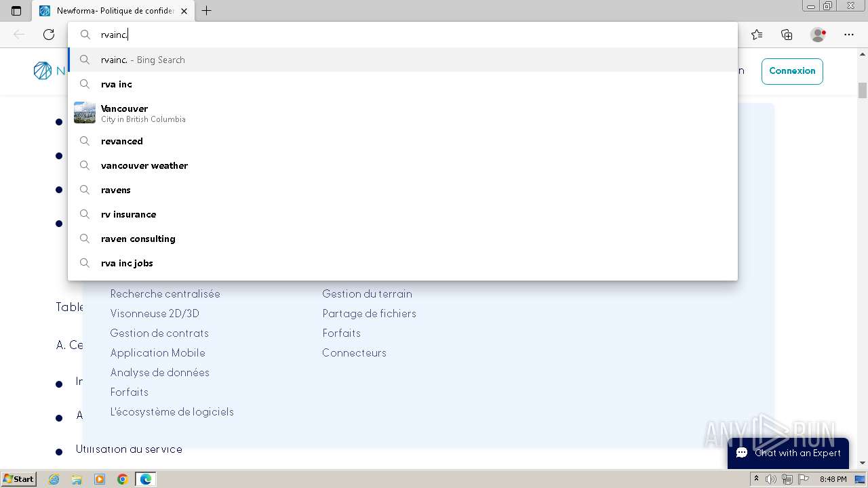Open the Recherche centralisée link
This screenshot has width=868, height=488.
(x=165, y=293)
